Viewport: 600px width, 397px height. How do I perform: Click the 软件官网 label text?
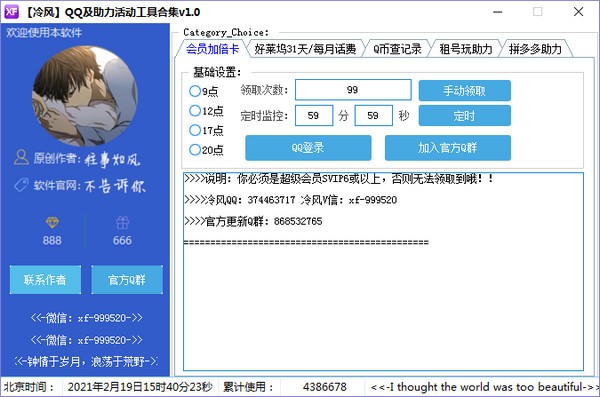57,186
